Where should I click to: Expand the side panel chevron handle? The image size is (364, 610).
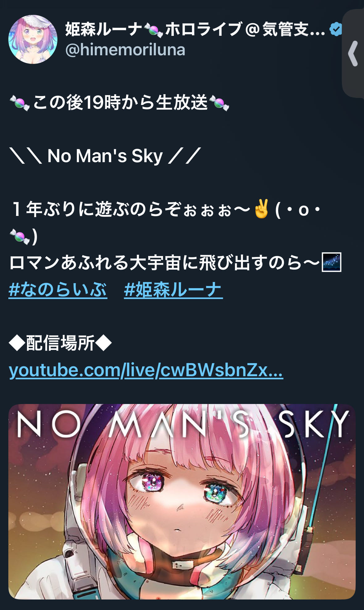click(353, 53)
